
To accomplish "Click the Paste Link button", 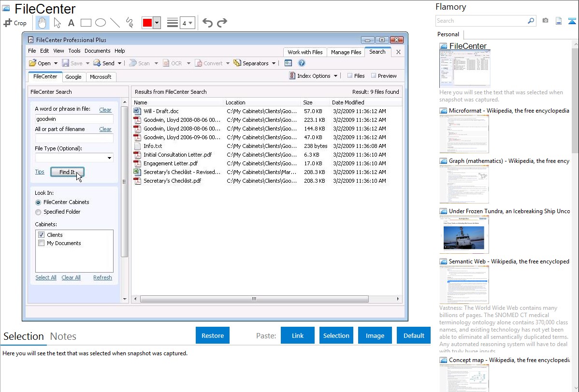I will [298, 335].
